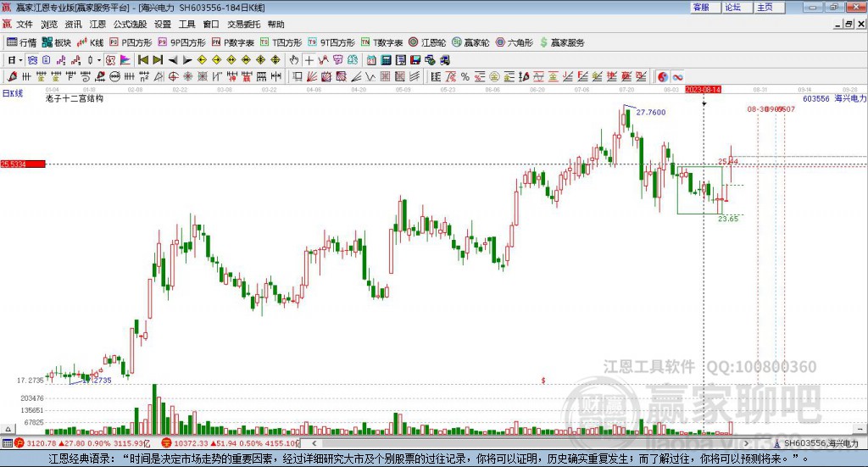Click the 23.65 low price label

[x=728, y=219]
